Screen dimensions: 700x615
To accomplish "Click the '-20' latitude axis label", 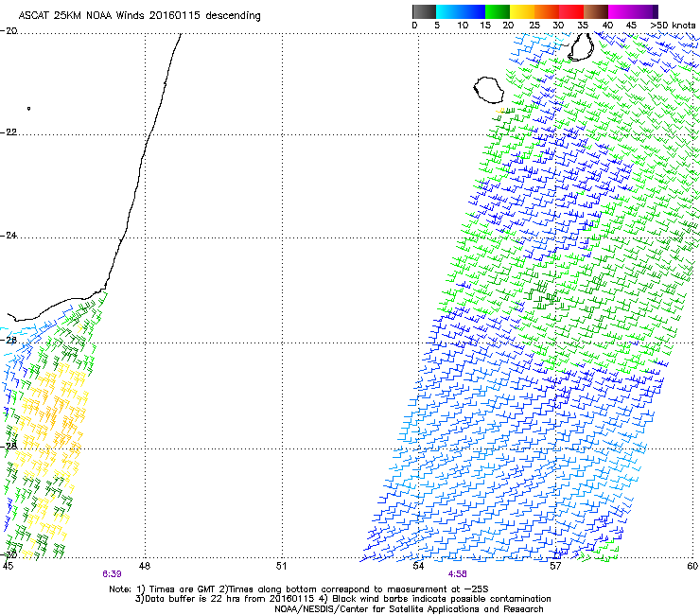I will [x=9, y=31].
